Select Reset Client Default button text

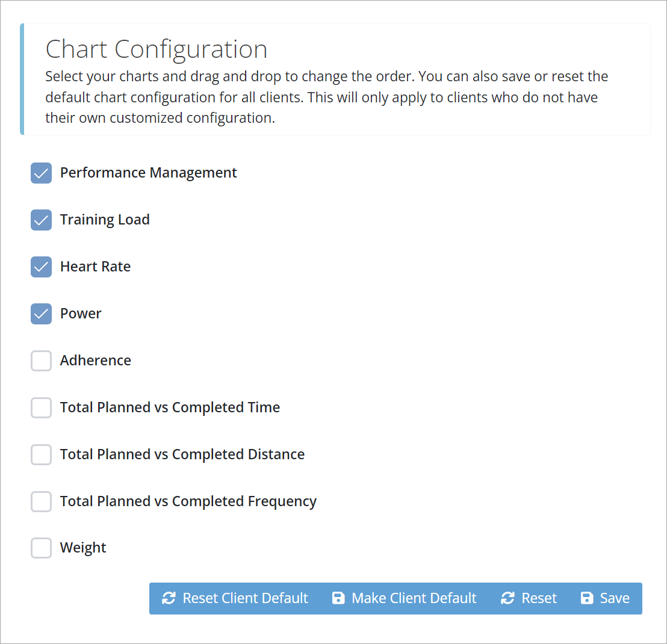(245, 598)
